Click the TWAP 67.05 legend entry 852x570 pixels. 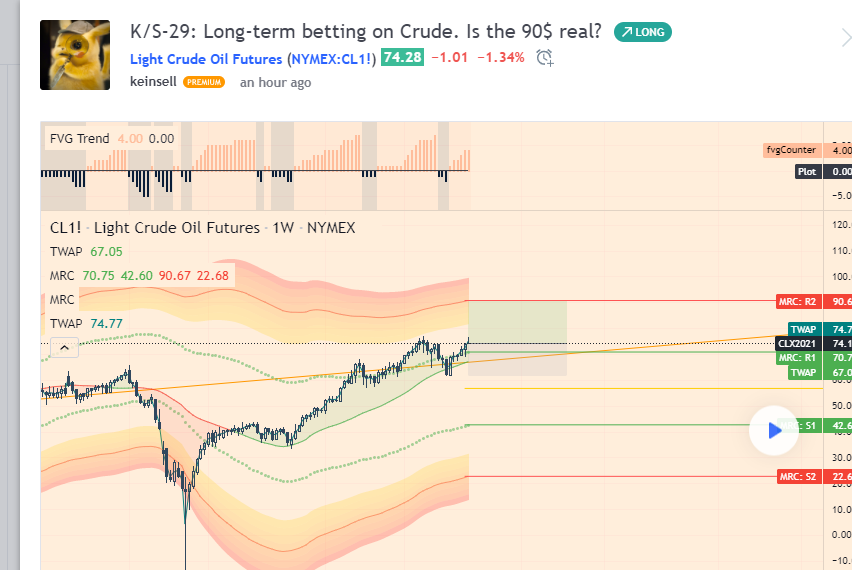(x=86, y=252)
